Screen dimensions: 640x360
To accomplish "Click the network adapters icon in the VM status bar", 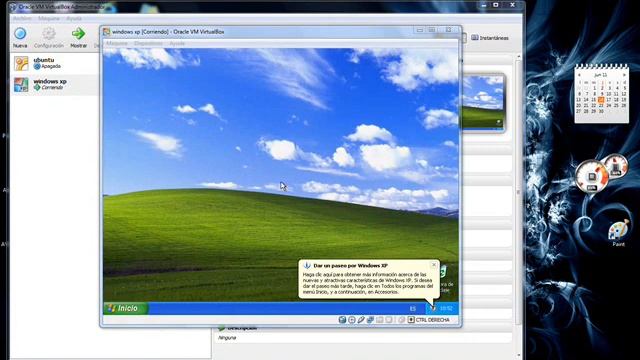I will coord(370,320).
